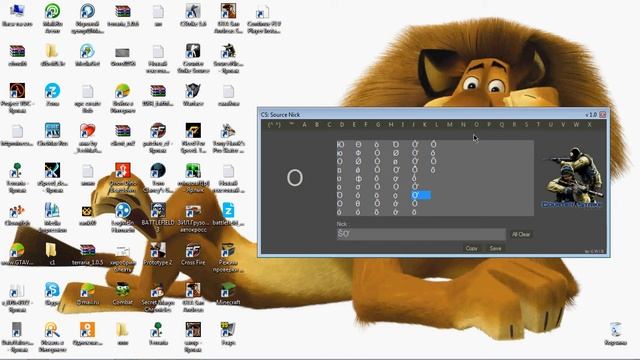Viewport: 640px width, 360px height.
Task: Copy the nick with Copy button
Action: point(471,248)
